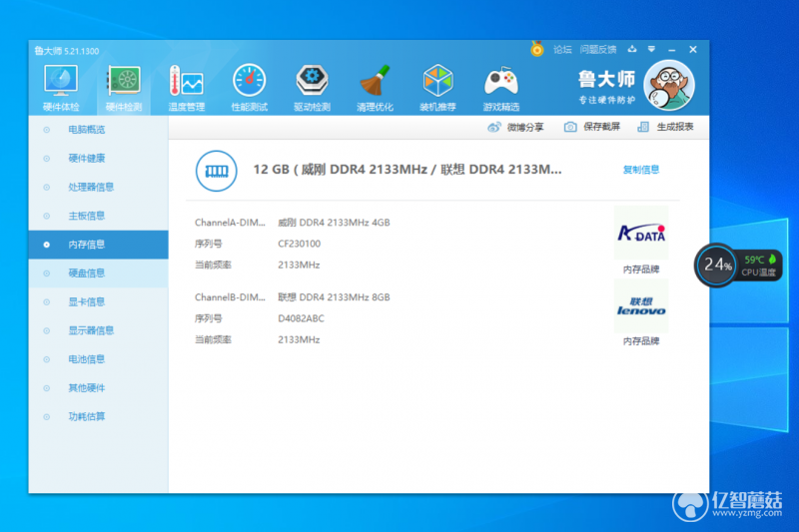The image size is (799, 532).
Task: Open 电池信息 in sidebar
Action: coord(98,359)
